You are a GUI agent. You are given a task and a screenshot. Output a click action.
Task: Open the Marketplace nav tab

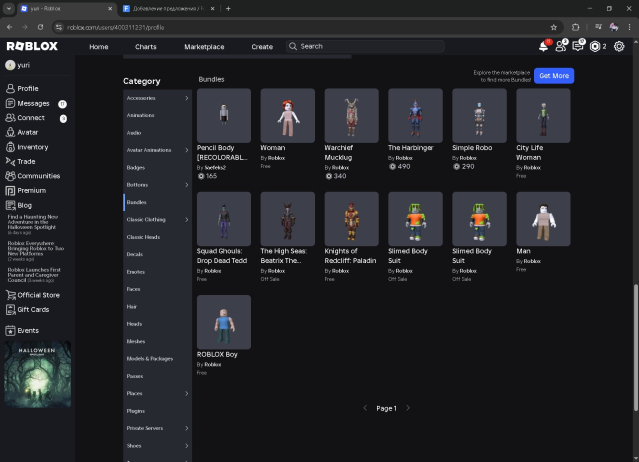click(x=204, y=46)
